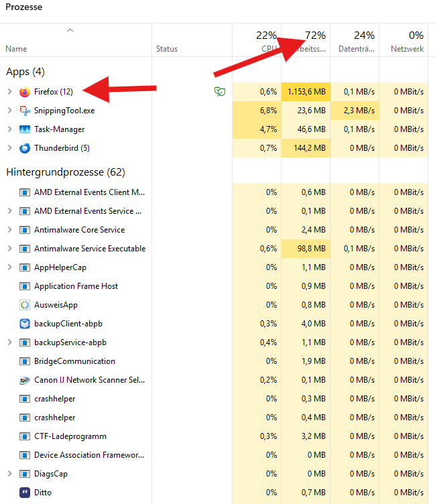Expand the Antimalware Service Executable entry
435x504 pixels.
pos(9,248)
